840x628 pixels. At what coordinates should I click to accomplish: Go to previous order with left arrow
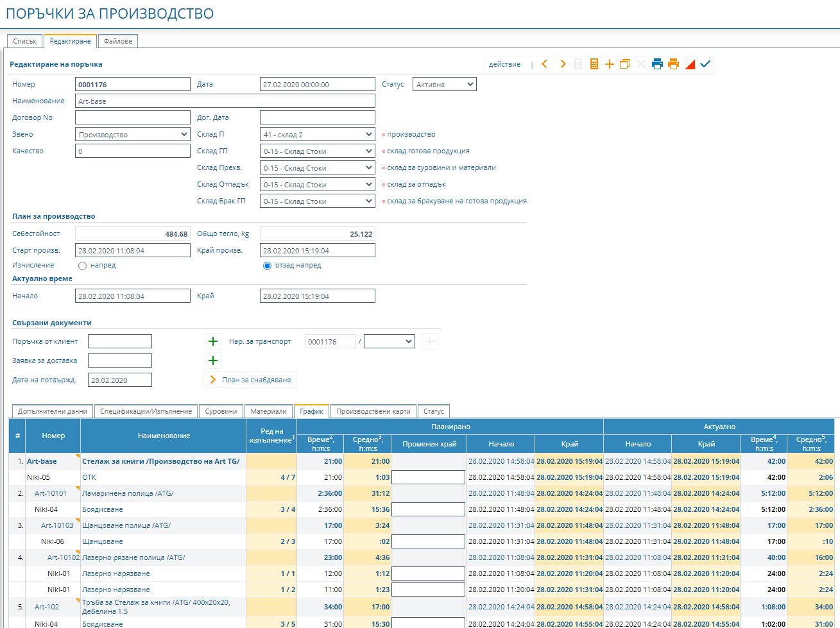coord(545,64)
